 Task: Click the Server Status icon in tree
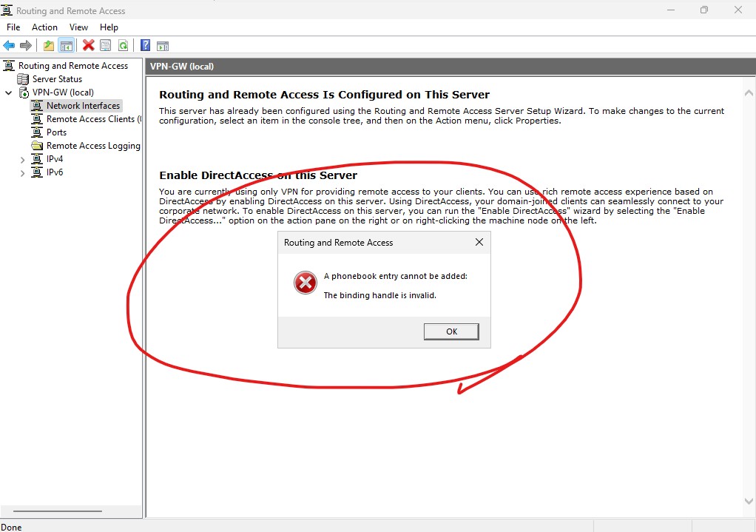[x=23, y=79]
